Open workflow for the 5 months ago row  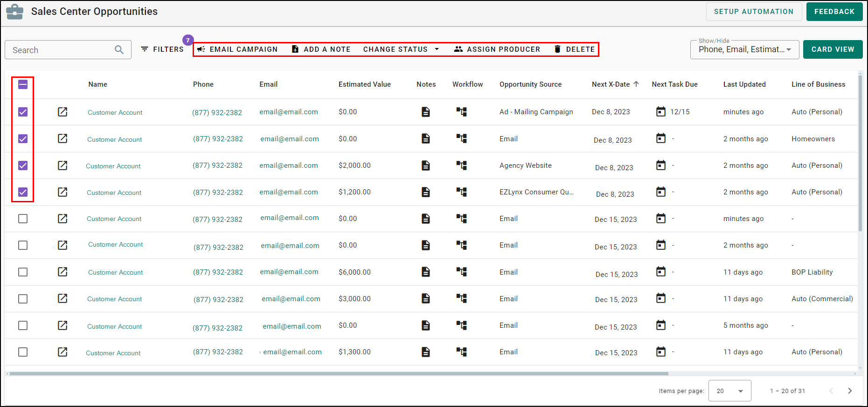point(462,325)
